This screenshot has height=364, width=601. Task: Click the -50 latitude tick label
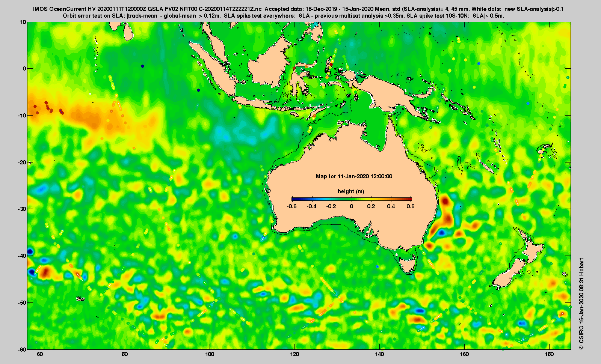(x=22, y=302)
